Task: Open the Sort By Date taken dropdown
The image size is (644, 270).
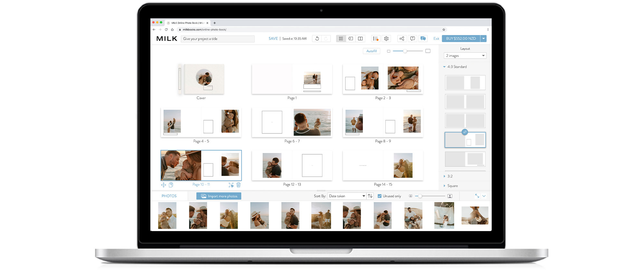Action: [347, 196]
